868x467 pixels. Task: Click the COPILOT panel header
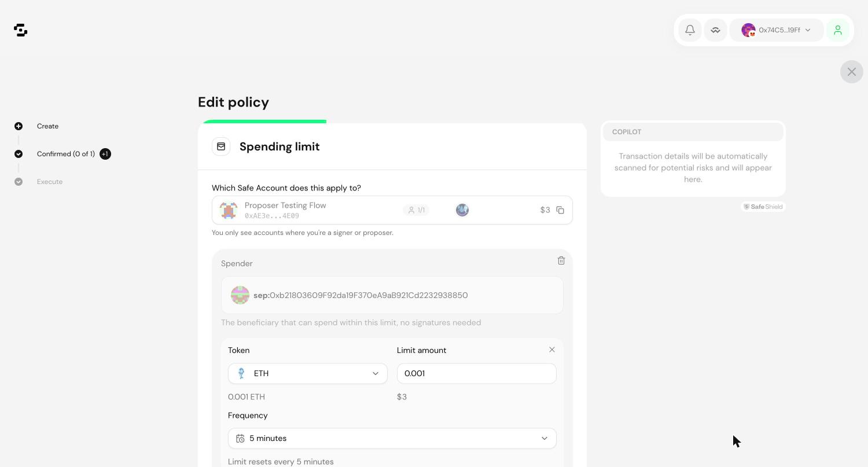(x=693, y=132)
